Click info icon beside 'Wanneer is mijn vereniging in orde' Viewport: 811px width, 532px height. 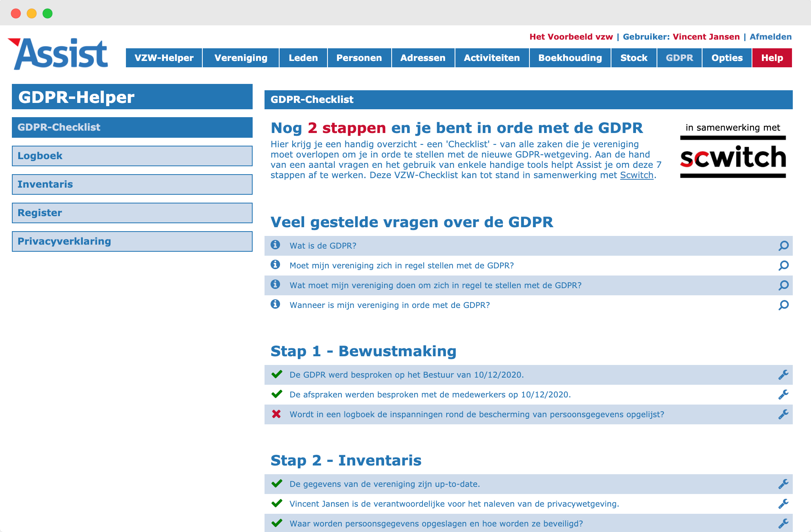click(x=275, y=304)
